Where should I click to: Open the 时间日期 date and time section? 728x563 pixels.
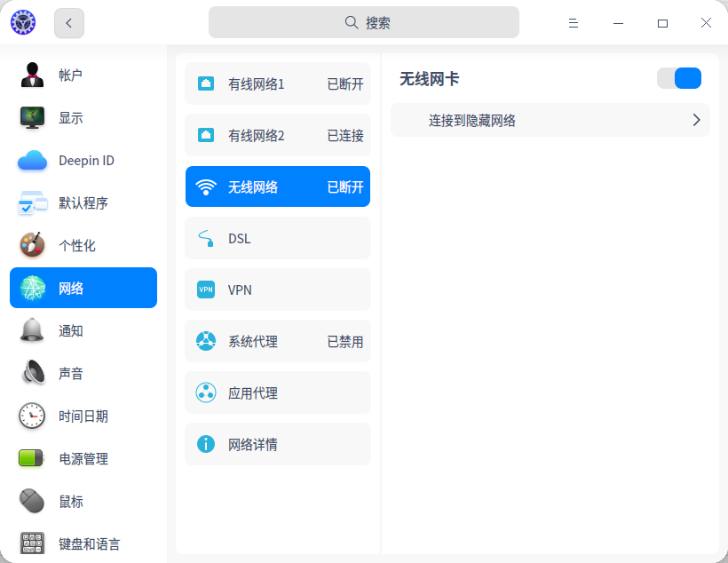click(83, 416)
